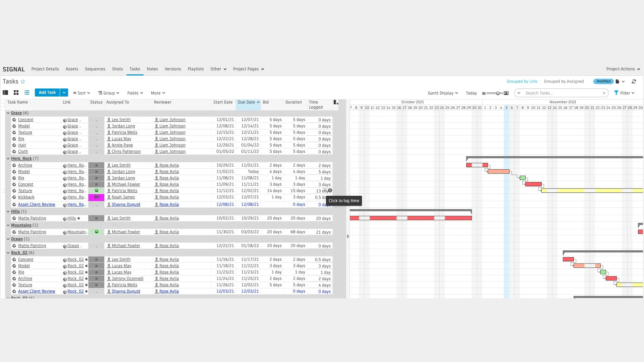Star the Tasks page as favorite
Viewport: 644px width, 362px height.
23,82
